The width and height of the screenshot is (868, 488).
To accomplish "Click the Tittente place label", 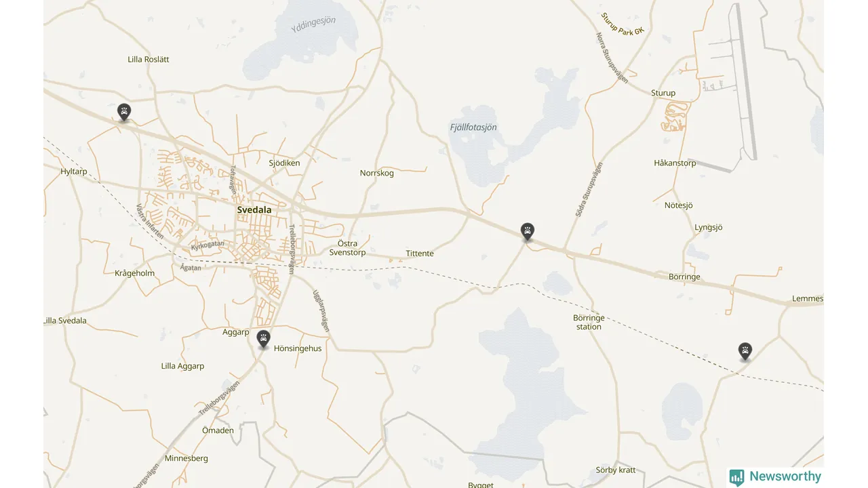I will point(420,253).
